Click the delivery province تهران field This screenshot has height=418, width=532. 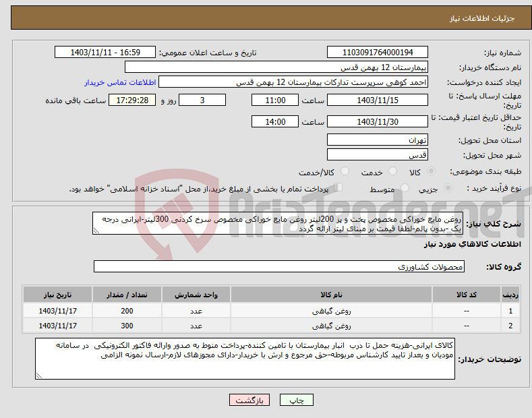[x=378, y=140]
